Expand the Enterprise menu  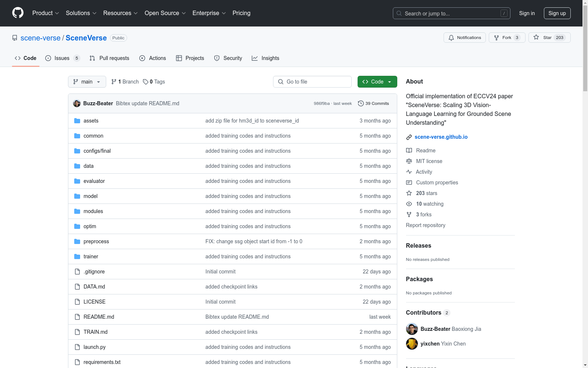(209, 13)
